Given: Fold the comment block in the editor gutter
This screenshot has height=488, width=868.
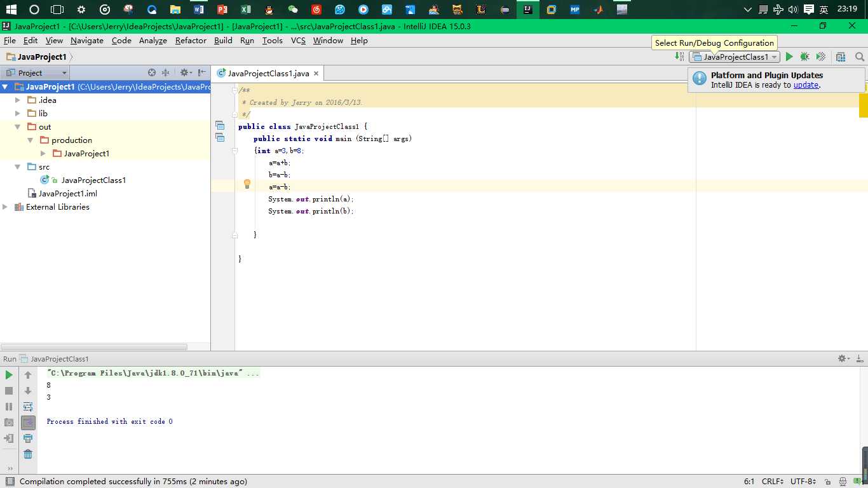Looking at the screenshot, I should 234,90.
